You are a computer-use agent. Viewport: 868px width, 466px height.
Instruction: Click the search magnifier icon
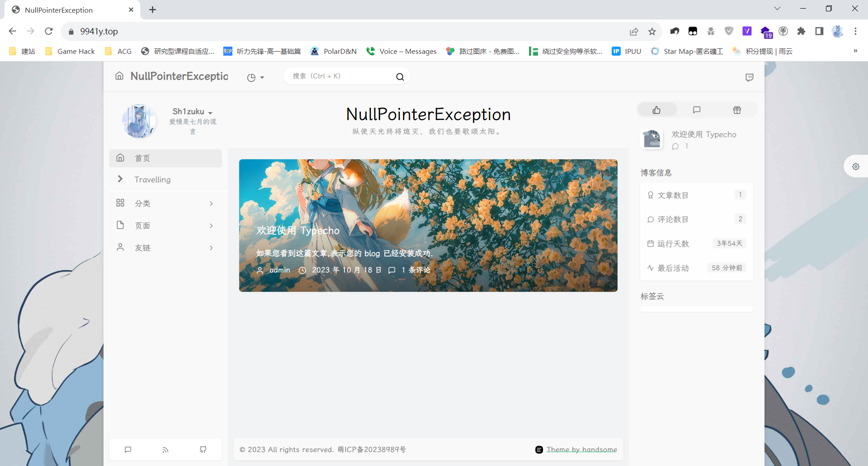point(400,77)
